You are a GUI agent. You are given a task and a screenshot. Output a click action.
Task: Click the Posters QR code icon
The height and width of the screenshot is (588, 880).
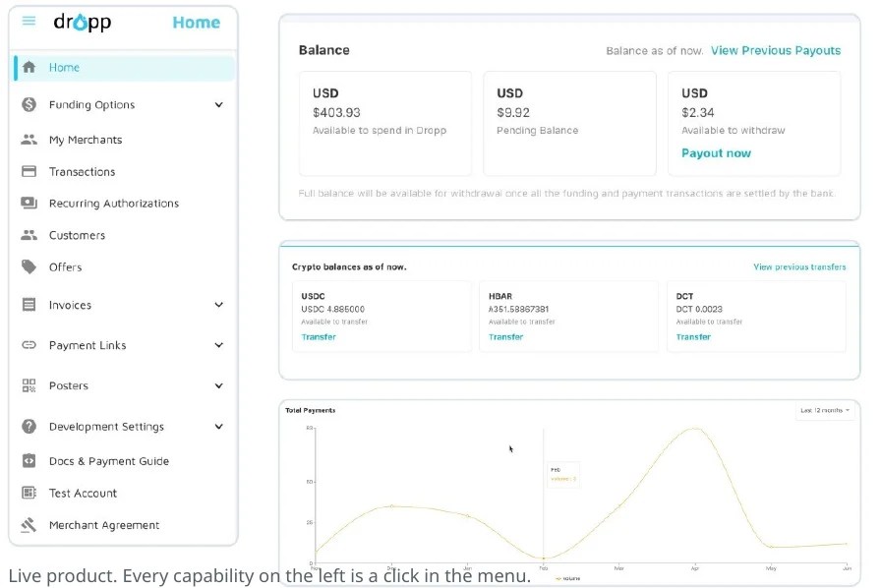29,385
